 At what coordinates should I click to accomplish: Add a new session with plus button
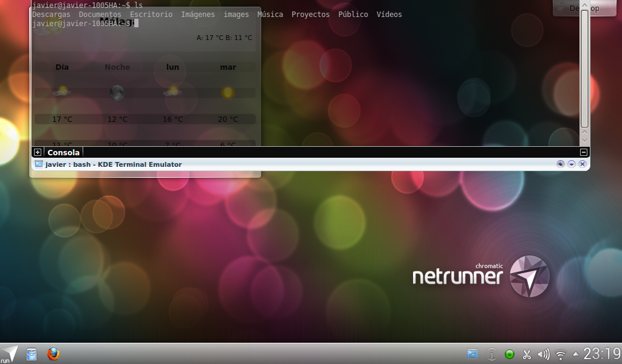(37, 152)
